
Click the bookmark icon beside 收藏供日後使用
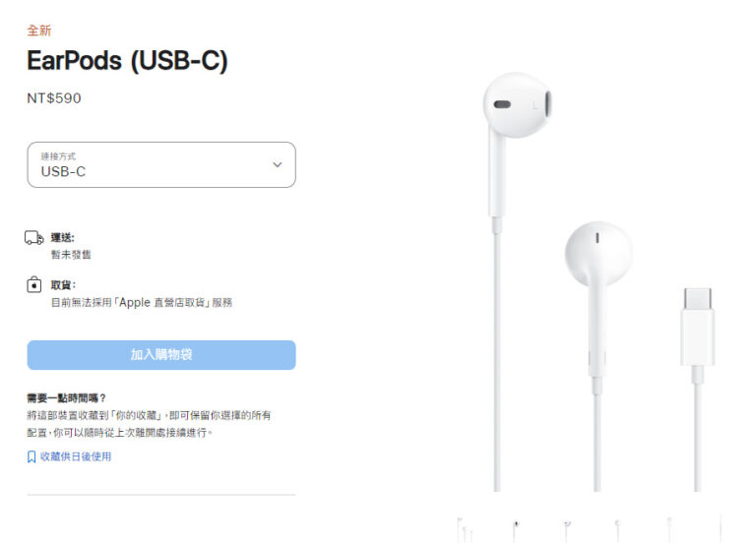tap(31, 456)
